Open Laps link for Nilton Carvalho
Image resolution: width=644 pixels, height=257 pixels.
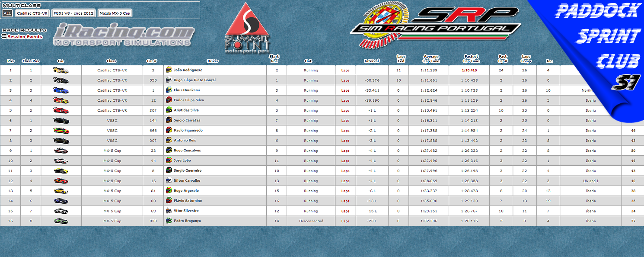(345, 181)
